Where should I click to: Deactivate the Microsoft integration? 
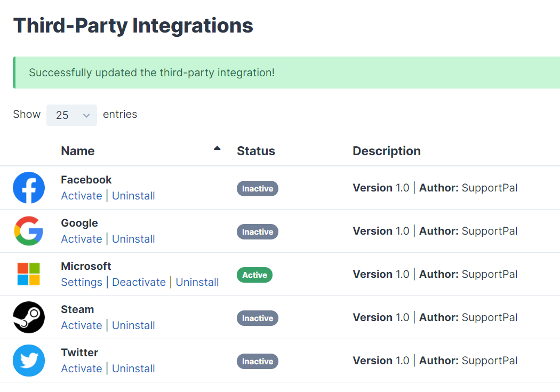coord(139,282)
